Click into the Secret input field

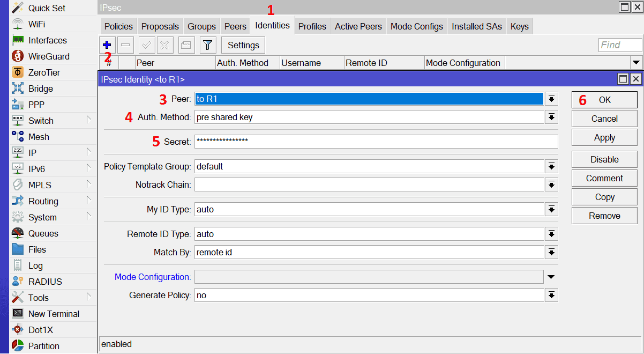(376, 142)
